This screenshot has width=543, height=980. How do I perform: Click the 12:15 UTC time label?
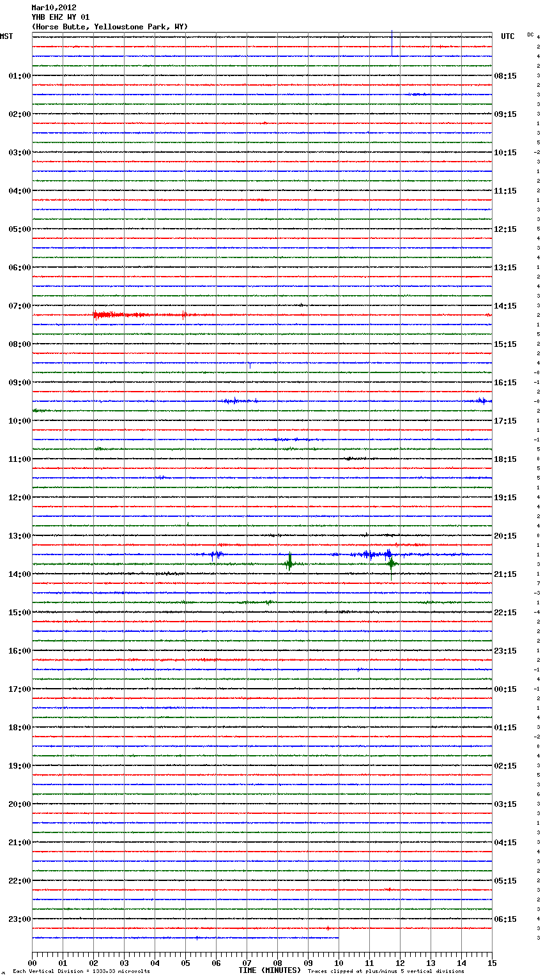(x=505, y=229)
